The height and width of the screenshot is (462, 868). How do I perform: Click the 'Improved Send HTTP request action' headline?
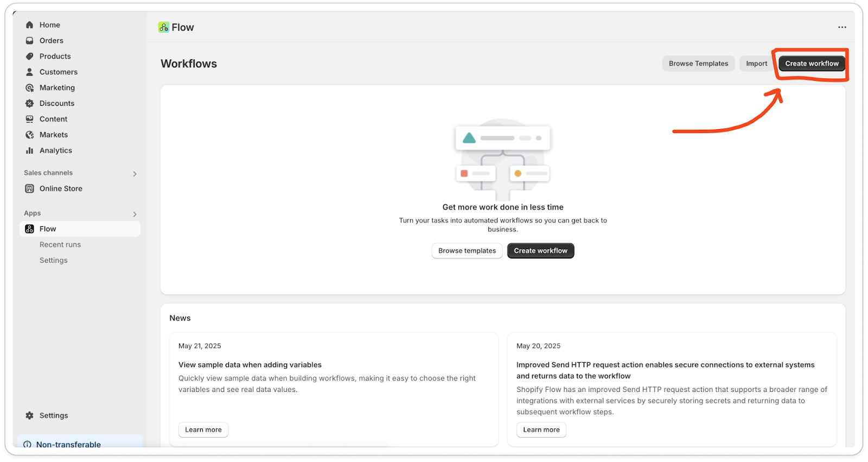[666, 370]
